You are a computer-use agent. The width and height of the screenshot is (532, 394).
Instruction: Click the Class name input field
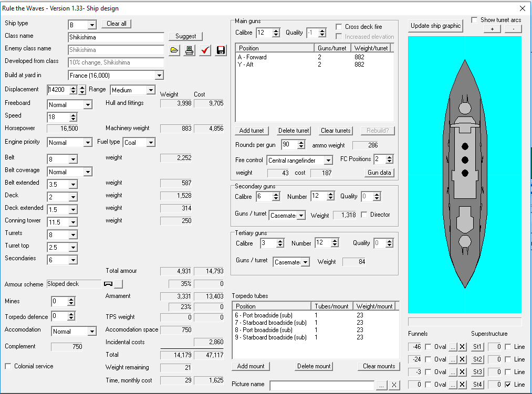pyautogui.click(x=116, y=37)
